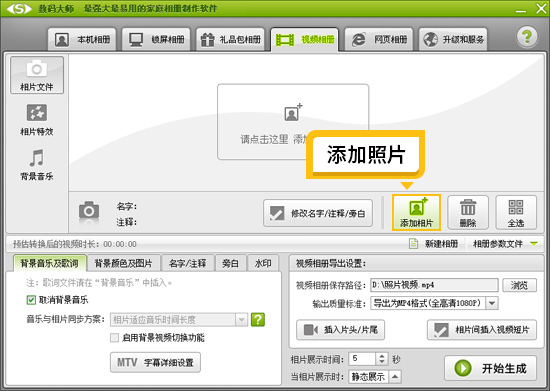Enable 启用背景视频切换功能 checkbox
Image resolution: width=550 pixels, height=391 pixels.
tap(114, 338)
